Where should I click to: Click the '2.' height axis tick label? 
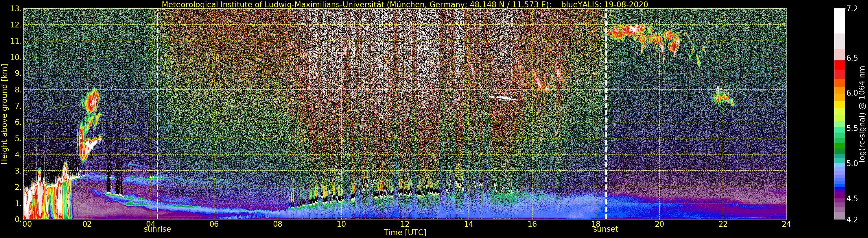(18, 187)
